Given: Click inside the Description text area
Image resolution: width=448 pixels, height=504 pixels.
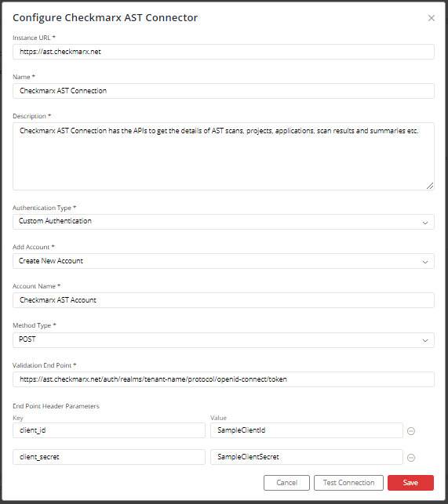Looking at the screenshot, I should click(224, 156).
